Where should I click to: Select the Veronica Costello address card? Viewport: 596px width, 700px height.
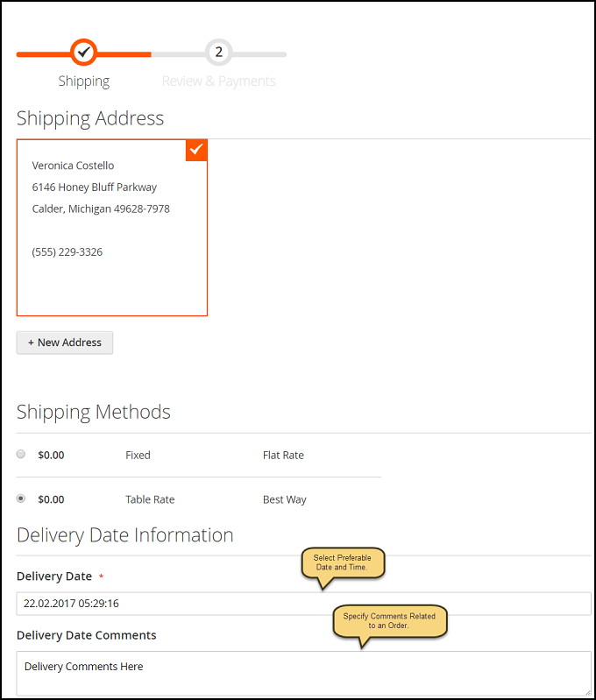point(112,228)
